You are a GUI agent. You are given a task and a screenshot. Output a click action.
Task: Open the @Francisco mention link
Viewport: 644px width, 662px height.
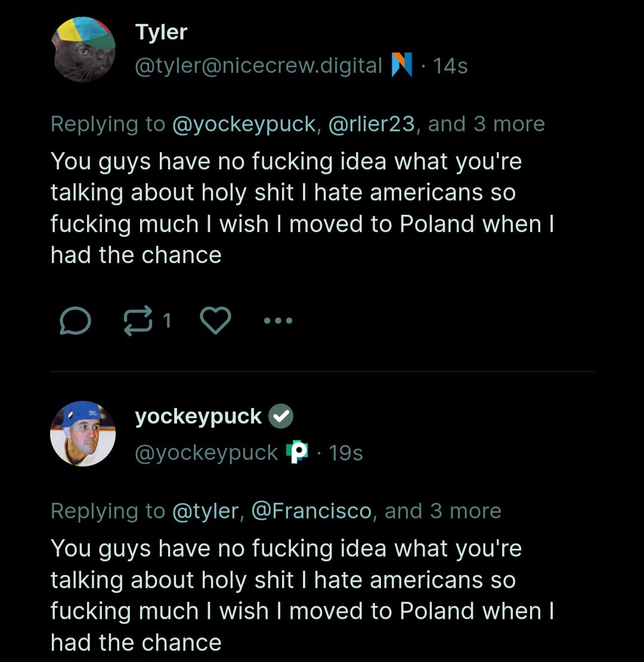312,511
